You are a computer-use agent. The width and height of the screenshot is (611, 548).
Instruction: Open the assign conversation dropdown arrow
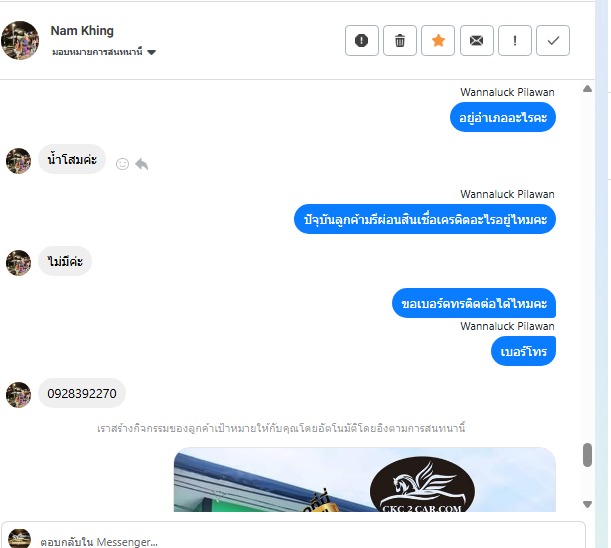(152, 52)
